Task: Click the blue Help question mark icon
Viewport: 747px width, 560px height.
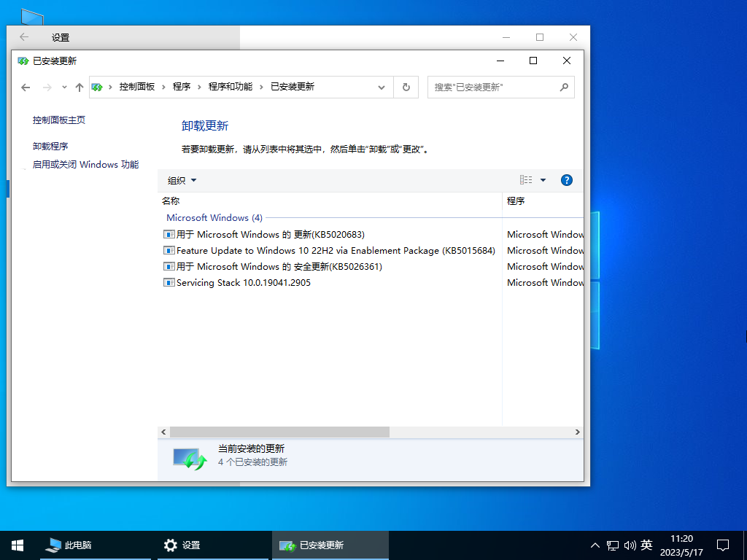Action: pyautogui.click(x=566, y=180)
